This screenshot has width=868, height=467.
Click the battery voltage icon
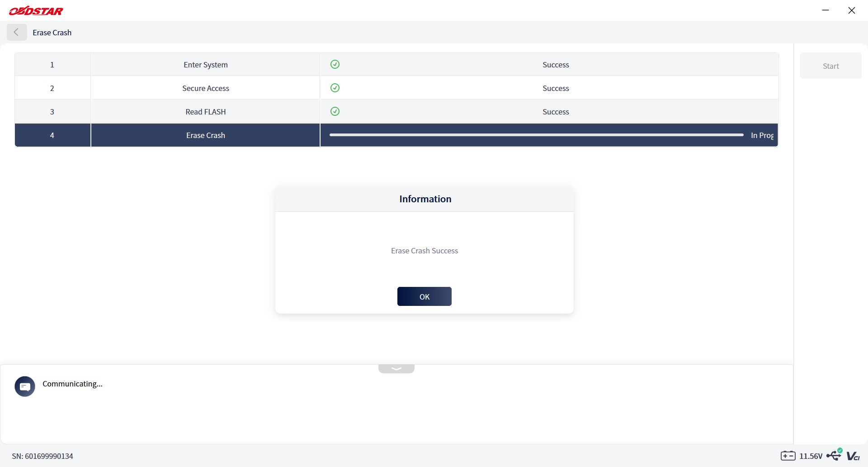pyautogui.click(x=788, y=456)
